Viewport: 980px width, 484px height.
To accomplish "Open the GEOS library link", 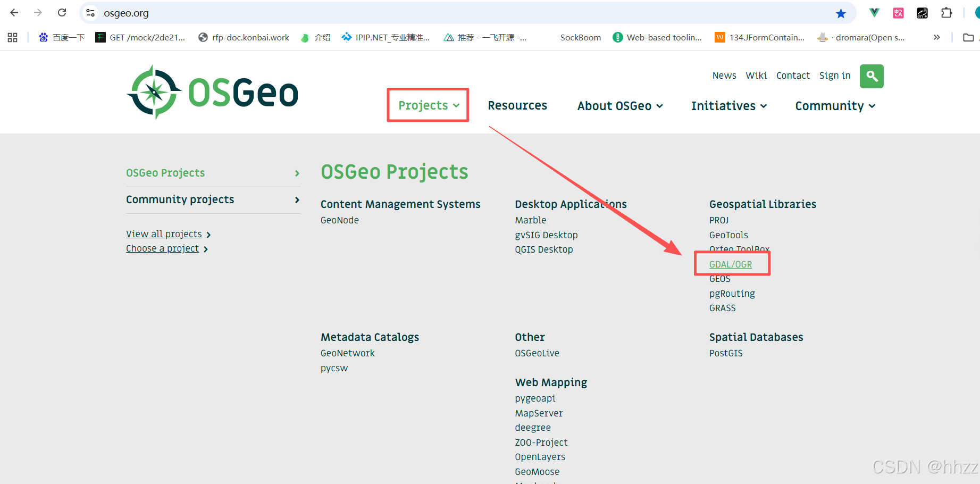I will 720,279.
